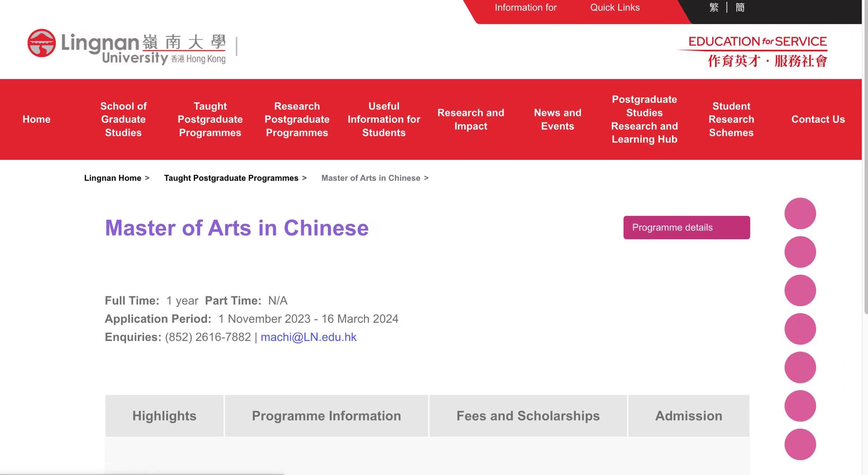Switch to Simplified Chinese (簡)

pyautogui.click(x=740, y=7)
